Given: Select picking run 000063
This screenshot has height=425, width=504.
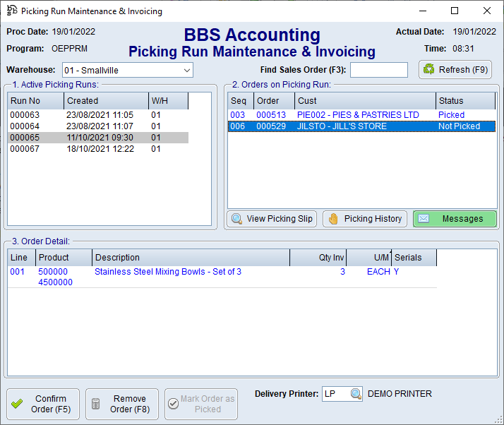Looking at the screenshot, I should point(25,115).
